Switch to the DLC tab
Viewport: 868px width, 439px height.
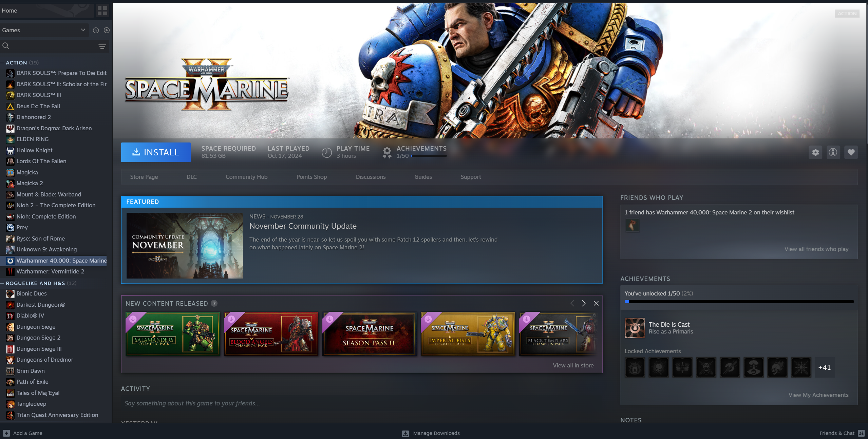pos(191,177)
